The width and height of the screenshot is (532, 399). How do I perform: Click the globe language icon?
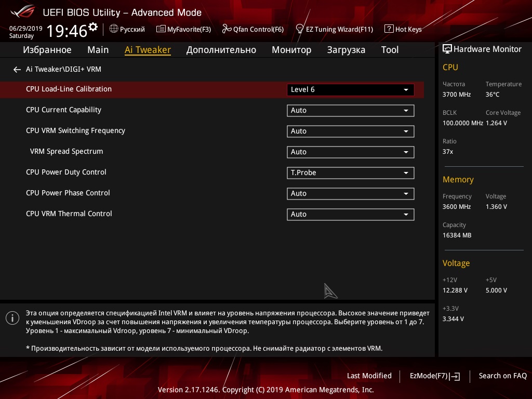[x=114, y=29]
